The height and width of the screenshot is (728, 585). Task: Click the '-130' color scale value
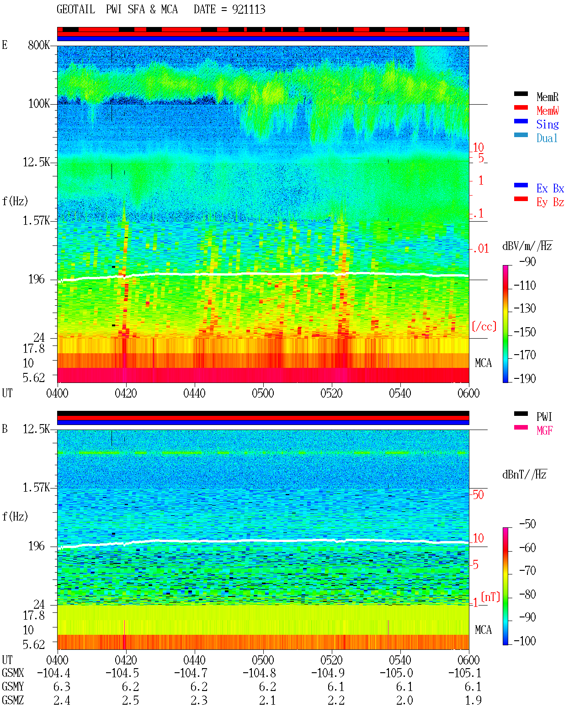coord(525,308)
